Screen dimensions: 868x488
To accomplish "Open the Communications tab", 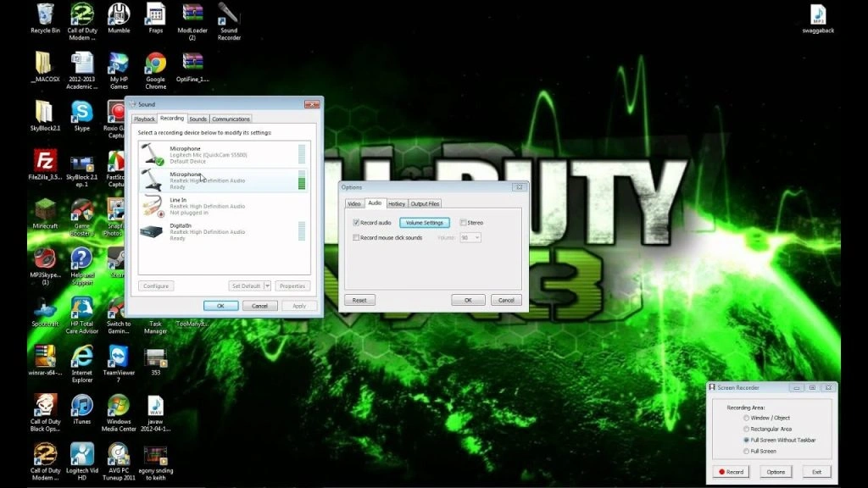I will [x=231, y=119].
